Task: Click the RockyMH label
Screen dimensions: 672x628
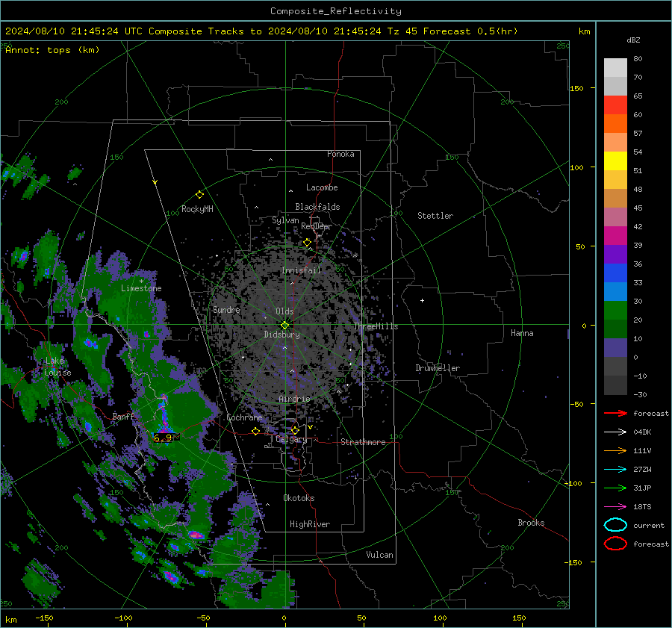Action: 197,209
